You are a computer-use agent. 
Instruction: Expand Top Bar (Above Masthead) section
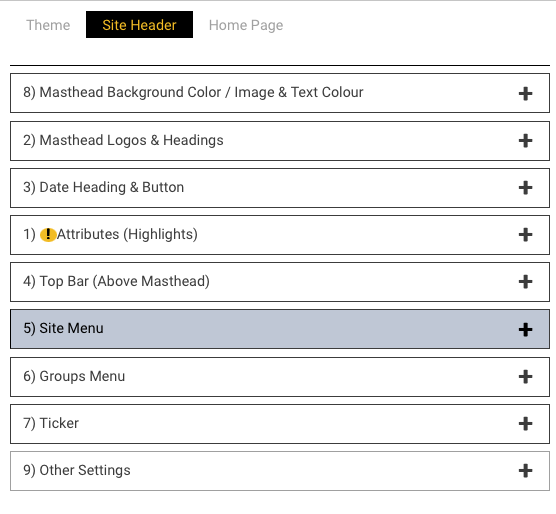coord(280,282)
